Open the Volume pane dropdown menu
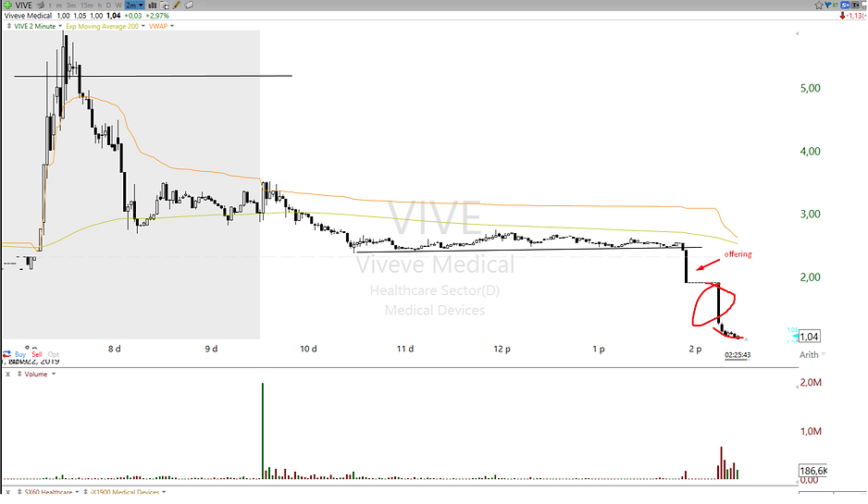Screen dimensions: 868x504 pyautogui.click(x=52, y=375)
